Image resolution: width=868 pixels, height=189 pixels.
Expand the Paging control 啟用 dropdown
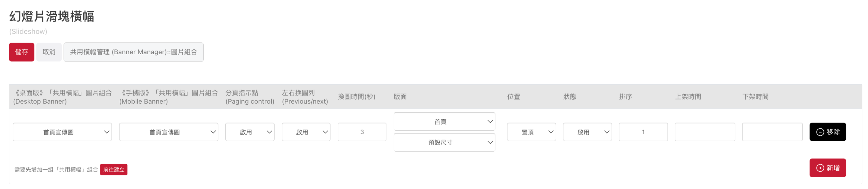click(250, 132)
